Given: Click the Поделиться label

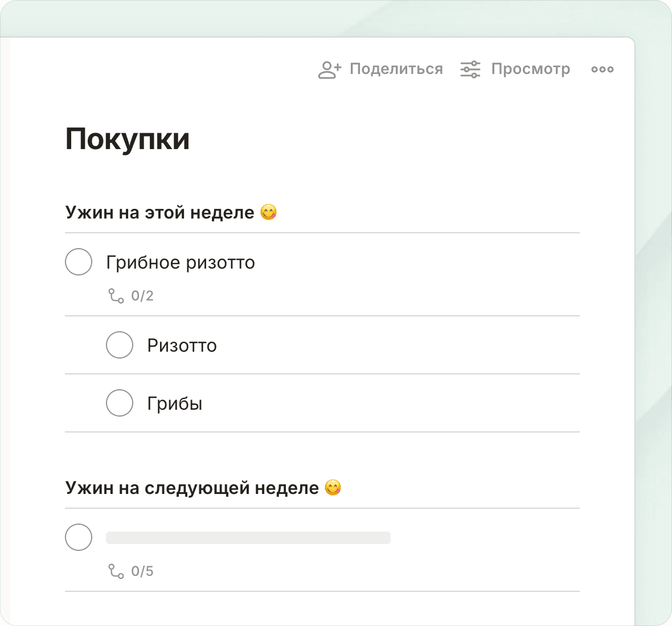Looking at the screenshot, I should tap(396, 69).
